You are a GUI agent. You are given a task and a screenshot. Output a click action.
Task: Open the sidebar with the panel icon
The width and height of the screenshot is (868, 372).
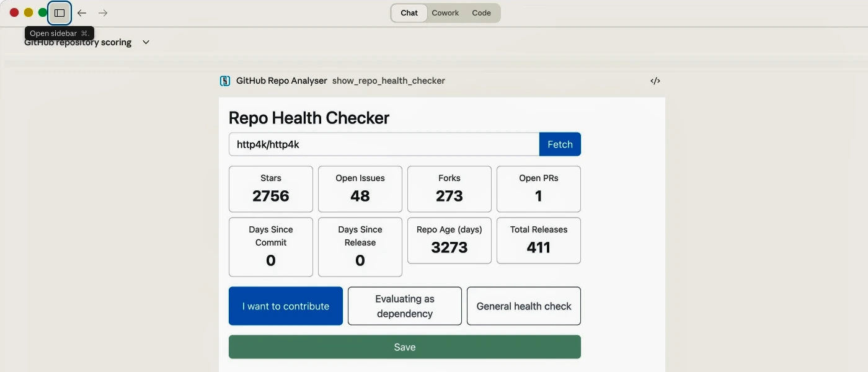click(x=60, y=13)
